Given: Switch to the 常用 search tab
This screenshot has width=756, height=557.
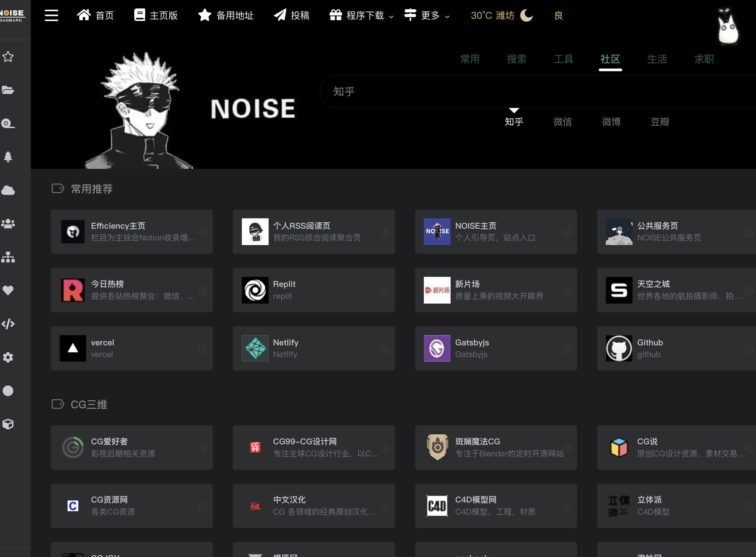Looking at the screenshot, I should [x=470, y=59].
